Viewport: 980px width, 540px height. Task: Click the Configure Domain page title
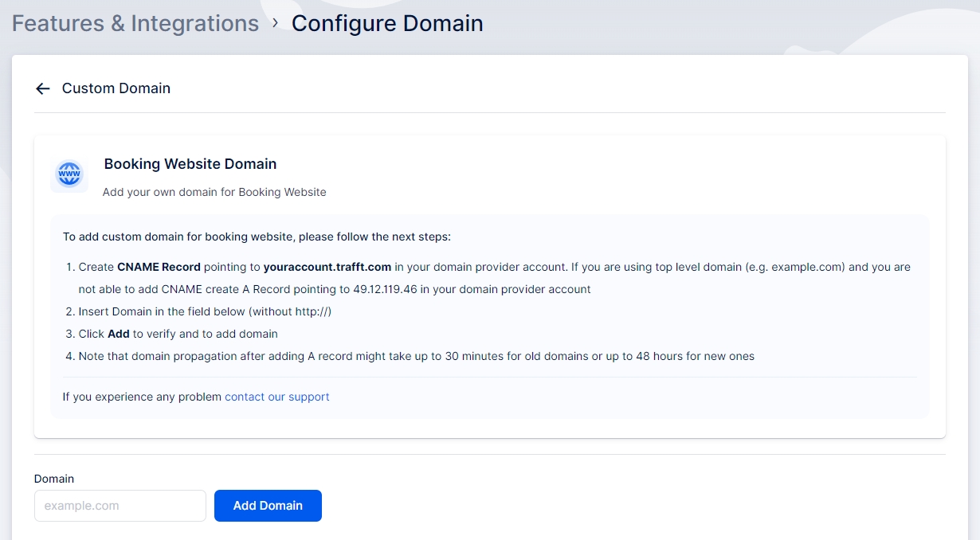387,24
